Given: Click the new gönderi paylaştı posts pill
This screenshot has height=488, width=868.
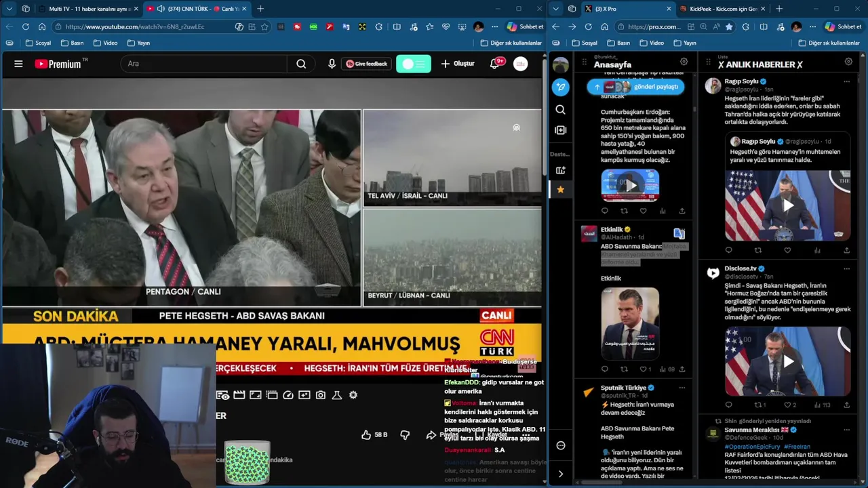Looking at the screenshot, I should pos(635,87).
